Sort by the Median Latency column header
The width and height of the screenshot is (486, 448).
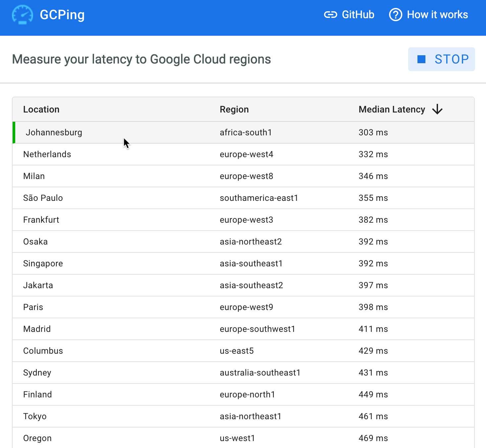point(392,109)
